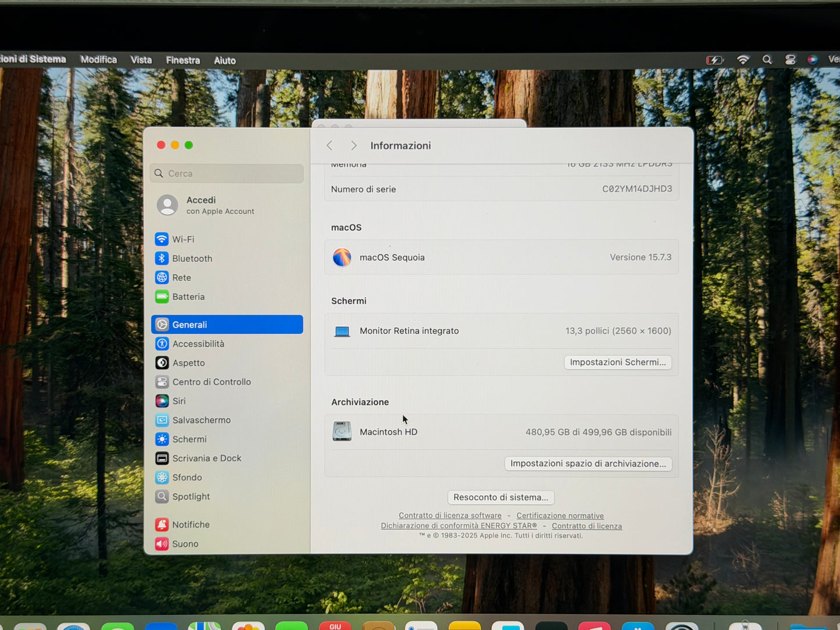Open Wi-Fi settings in sidebar
Viewport: 840px width, 630px height.
pos(227,239)
